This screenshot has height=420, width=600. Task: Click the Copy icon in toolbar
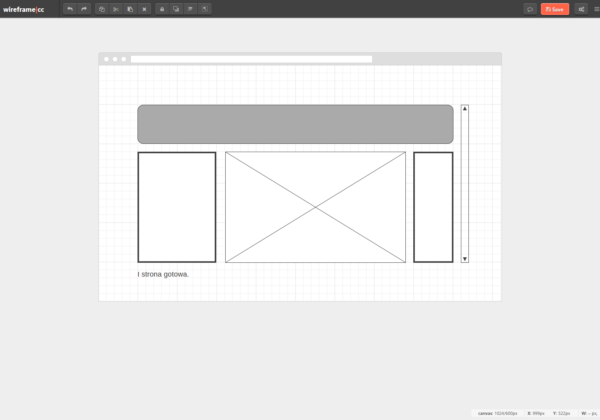coord(102,9)
